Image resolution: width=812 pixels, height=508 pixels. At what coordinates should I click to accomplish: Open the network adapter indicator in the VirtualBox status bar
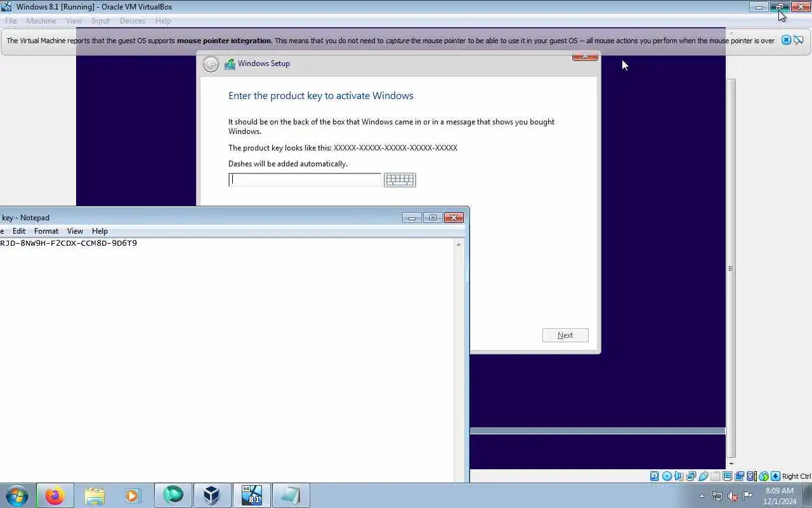pos(691,476)
